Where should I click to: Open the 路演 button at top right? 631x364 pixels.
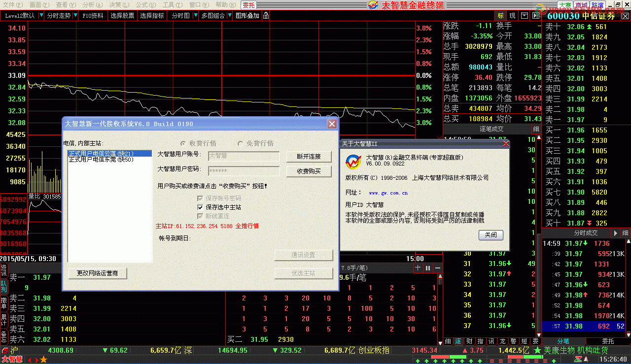(x=598, y=5)
